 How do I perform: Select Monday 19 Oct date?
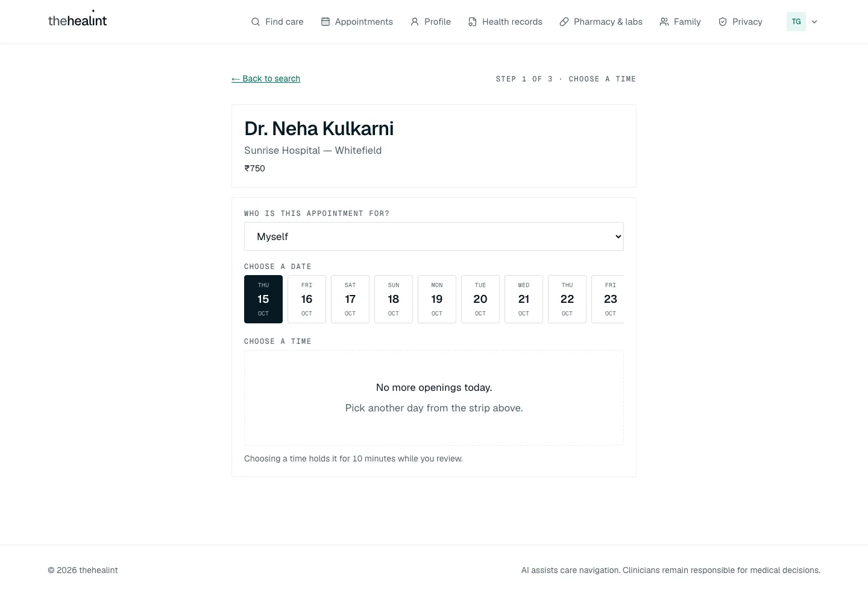437,299
